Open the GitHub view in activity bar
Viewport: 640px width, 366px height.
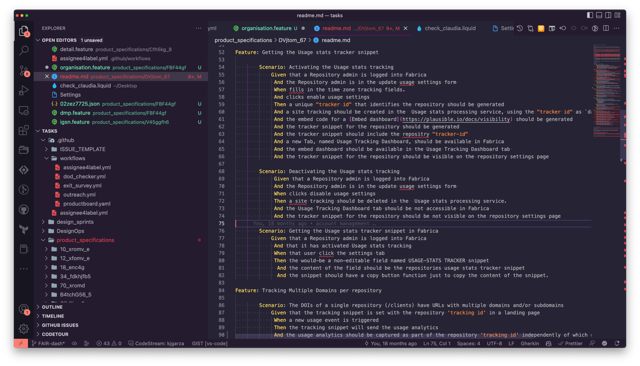click(x=24, y=210)
